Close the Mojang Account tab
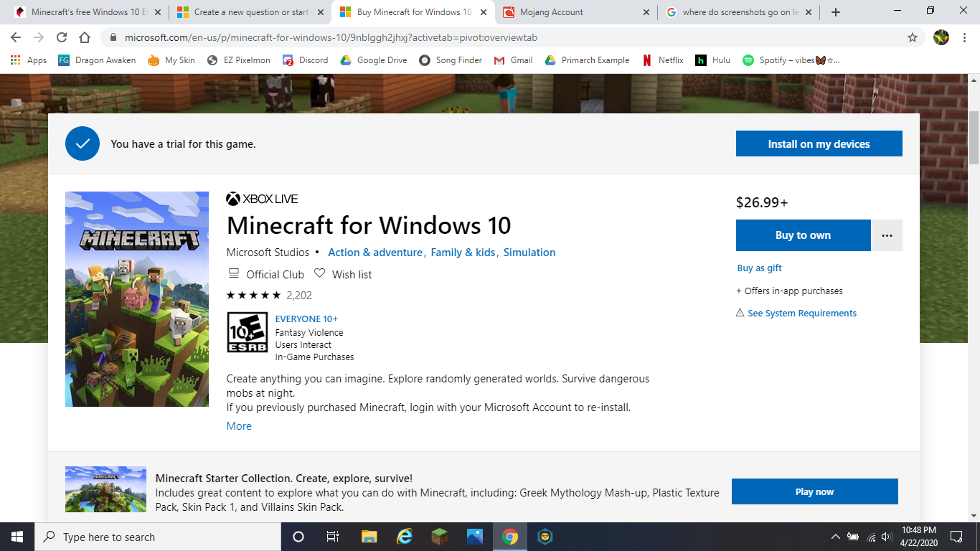Image resolution: width=980 pixels, height=551 pixels. tap(646, 12)
